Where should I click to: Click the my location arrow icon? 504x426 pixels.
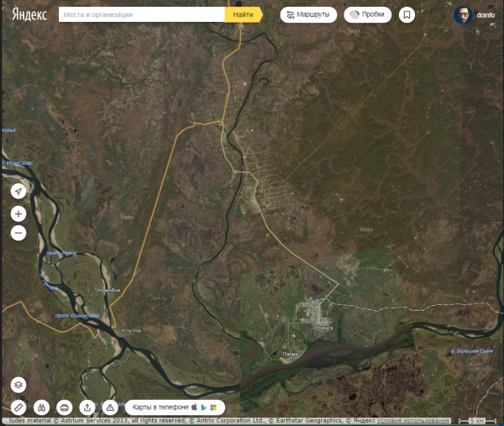18,192
